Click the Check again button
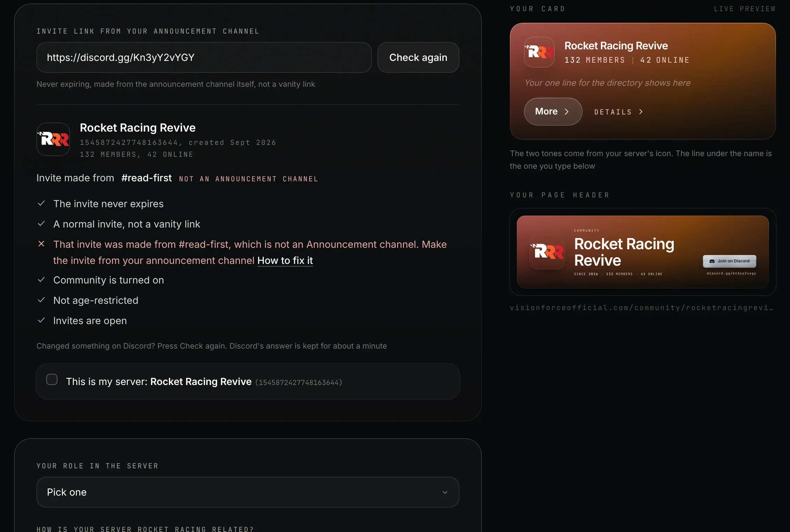This screenshot has height=532, width=790. pyautogui.click(x=418, y=57)
